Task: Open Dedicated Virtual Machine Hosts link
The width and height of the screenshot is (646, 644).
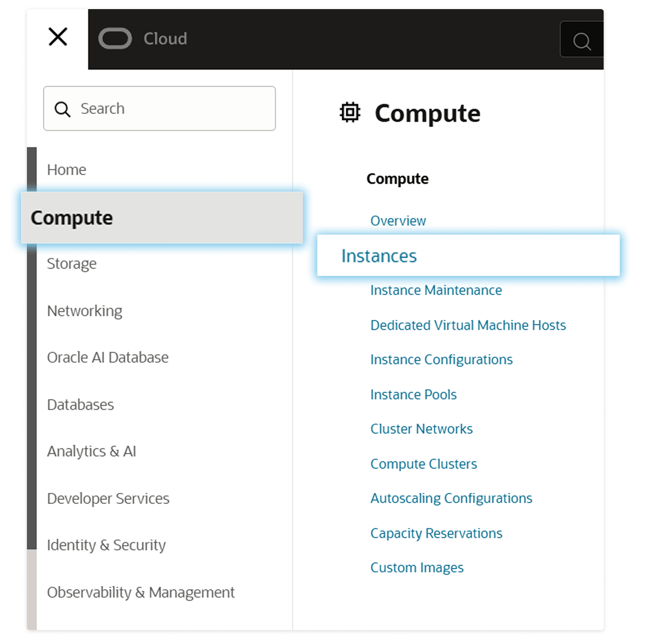Action: (468, 325)
